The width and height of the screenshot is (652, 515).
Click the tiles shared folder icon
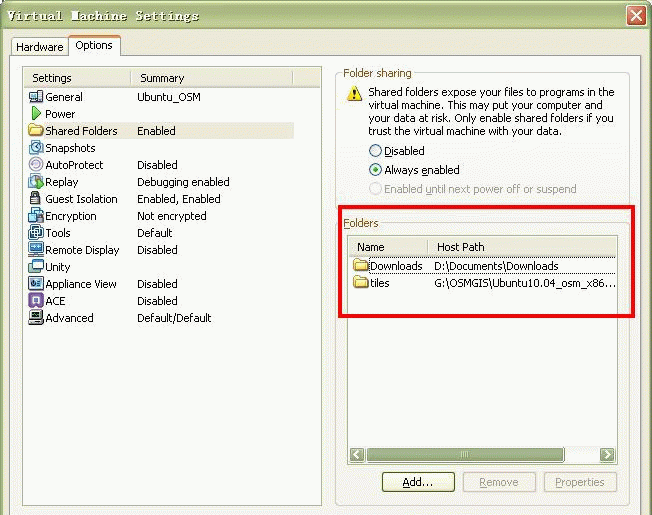(x=361, y=282)
